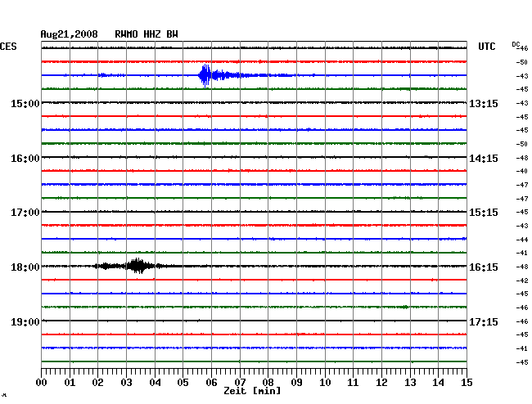Click minute tick label 15
Viewport: 532px width, 404px height.
467,382
